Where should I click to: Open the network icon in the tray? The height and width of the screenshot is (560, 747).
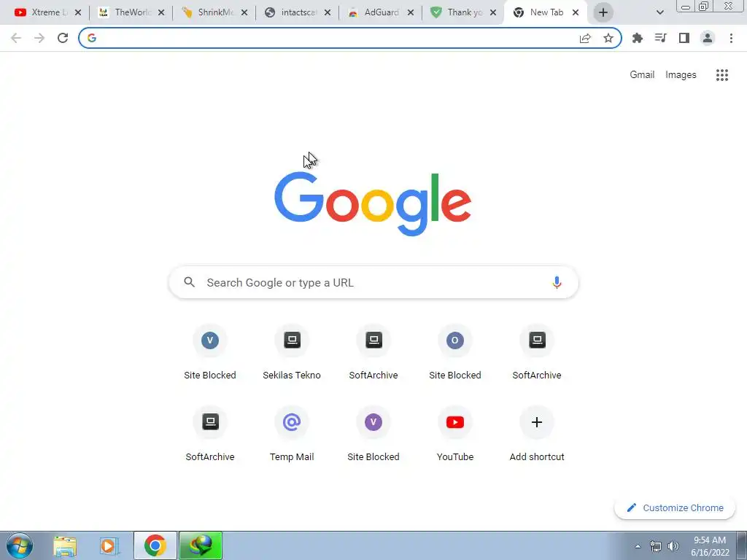656,546
